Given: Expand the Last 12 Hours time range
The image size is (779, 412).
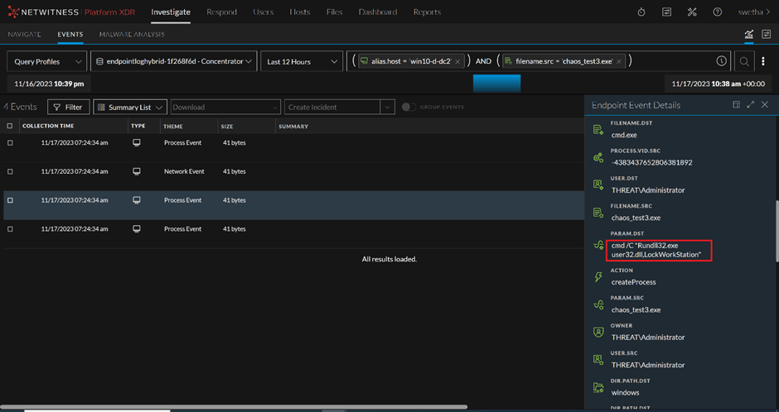Looking at the screenshot, I should pyautogui.click(x=300, y=61).
